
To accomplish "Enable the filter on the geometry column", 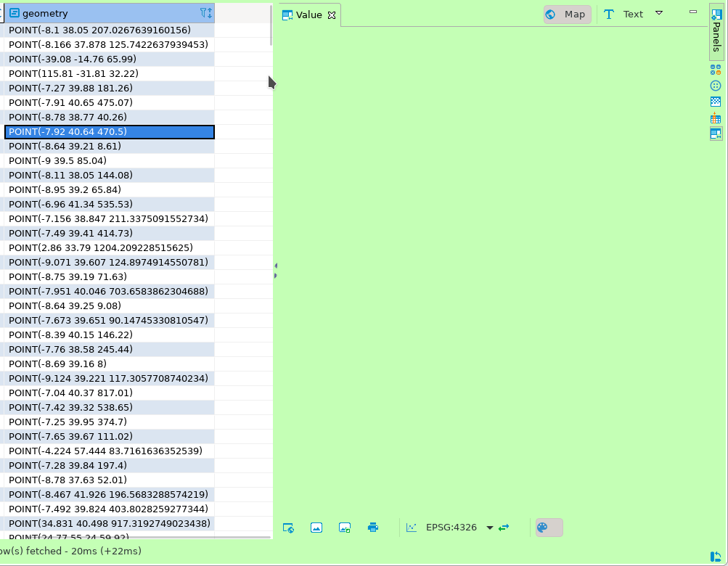I will click(x=203, y=12).
